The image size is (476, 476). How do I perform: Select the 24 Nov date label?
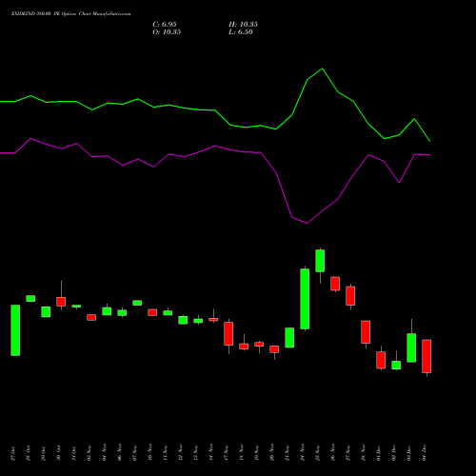[x=302, y=453]
